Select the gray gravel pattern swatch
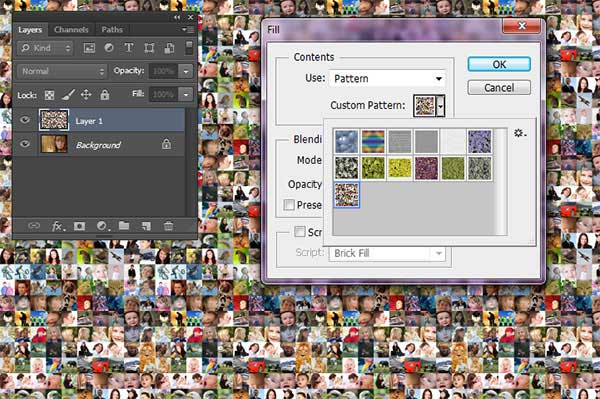 click(479, 168)
